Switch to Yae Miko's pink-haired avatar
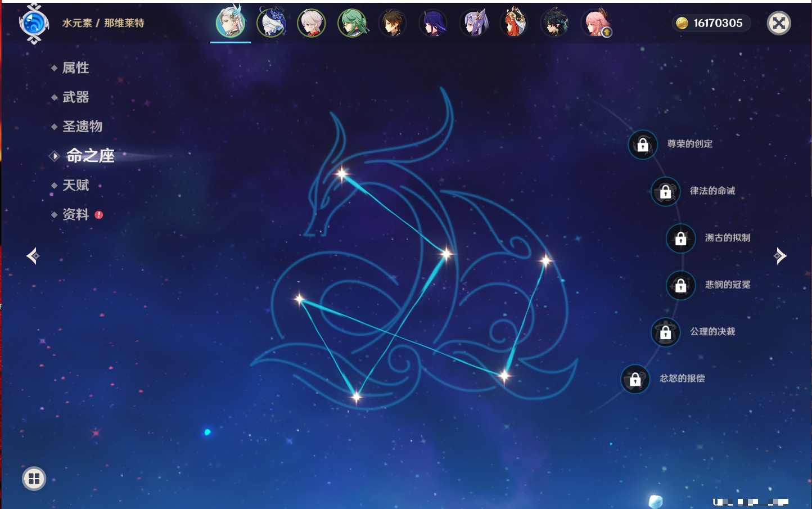 point(595,23)
